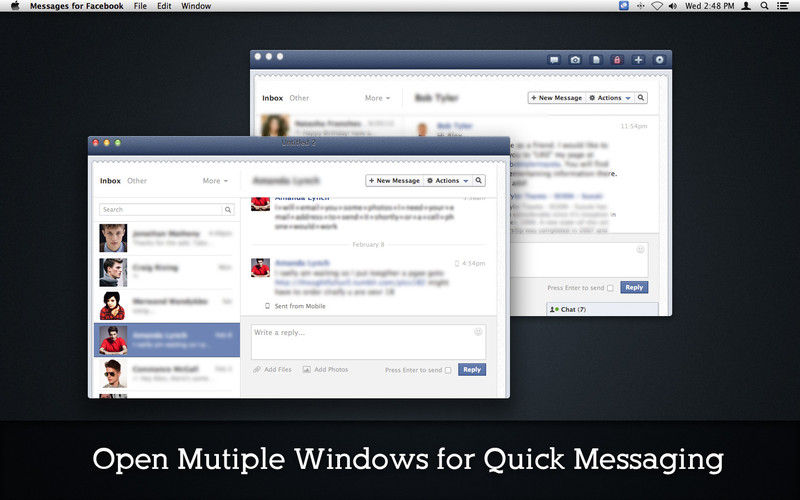800x500 pixels.
Task: Open Spotlight search in the menu bar
Action: point(764,6)
